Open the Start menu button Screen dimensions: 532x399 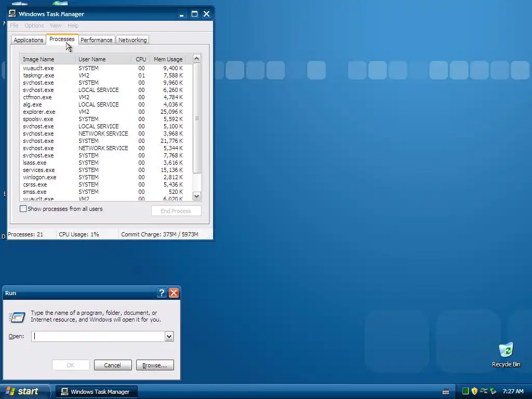point(25,392)
